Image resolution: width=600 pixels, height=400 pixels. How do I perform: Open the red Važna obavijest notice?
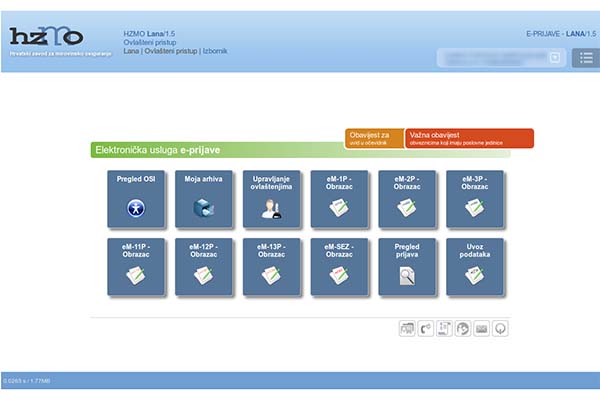469,138
